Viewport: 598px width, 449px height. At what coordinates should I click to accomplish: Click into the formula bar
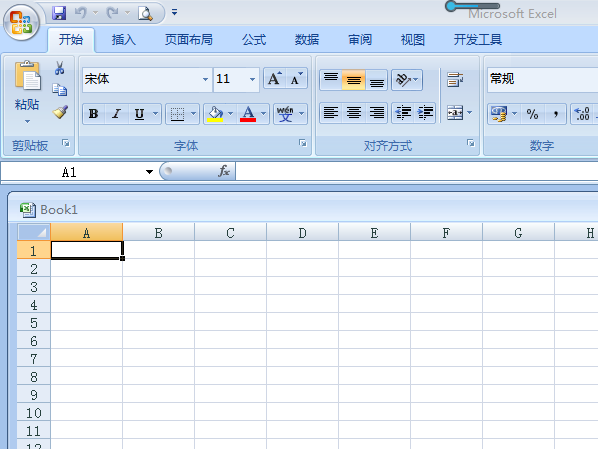pyautogui.click(x=416, y=171)
